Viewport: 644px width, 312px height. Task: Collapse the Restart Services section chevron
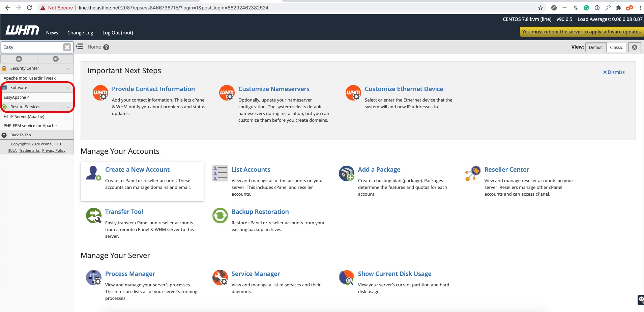tap(68, 107)
